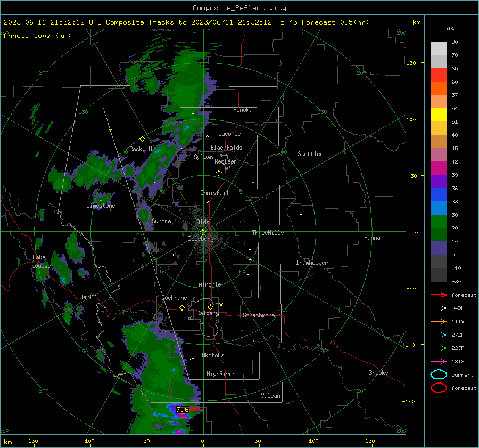Click the HighRiver map label
The image size is (479, 448).
[x=221, y=374]
